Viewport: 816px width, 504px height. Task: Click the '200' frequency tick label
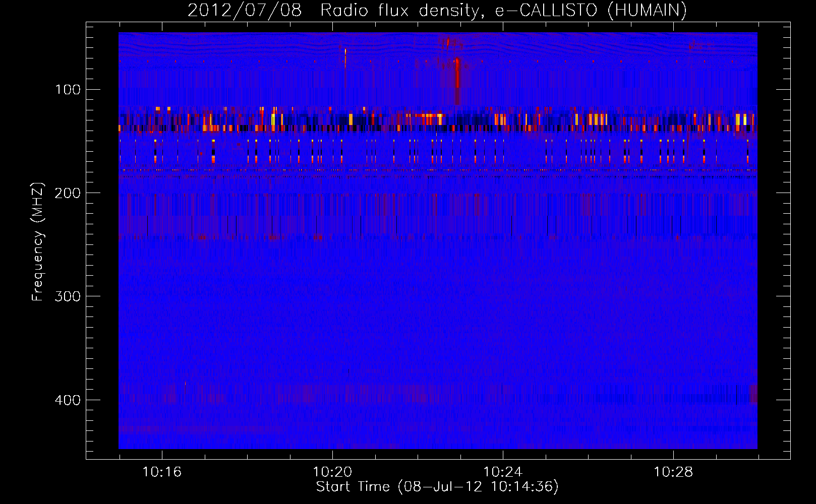(68, 193)
